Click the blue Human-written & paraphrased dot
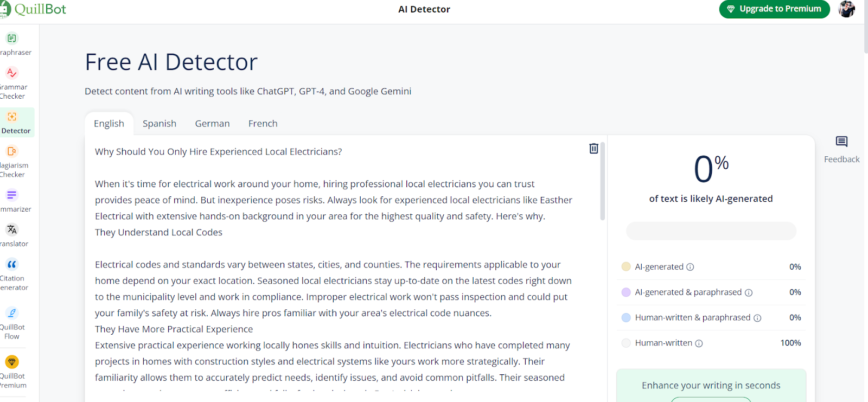Screen dimensions: 868x402 [x=626, y=317]
